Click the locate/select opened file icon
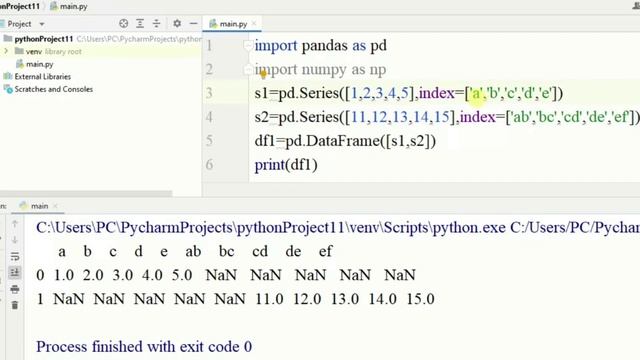The height and width of the screenshot is (360, 640). [x=124, y=24]
